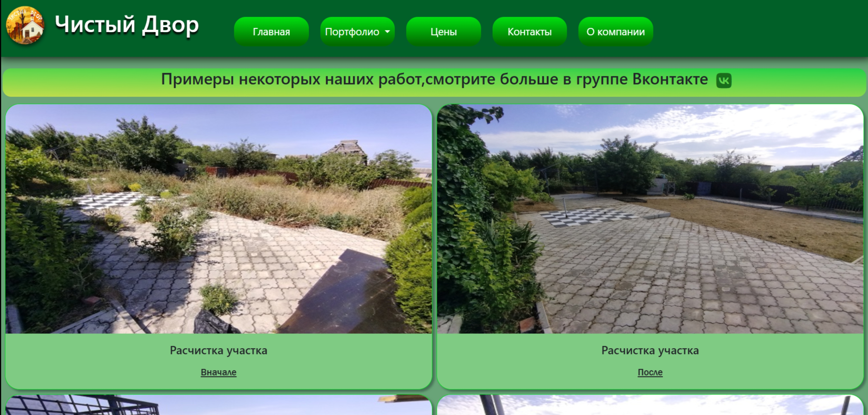Open the cleared yard after photo
The image size is (868, 415).
point(650,219)
